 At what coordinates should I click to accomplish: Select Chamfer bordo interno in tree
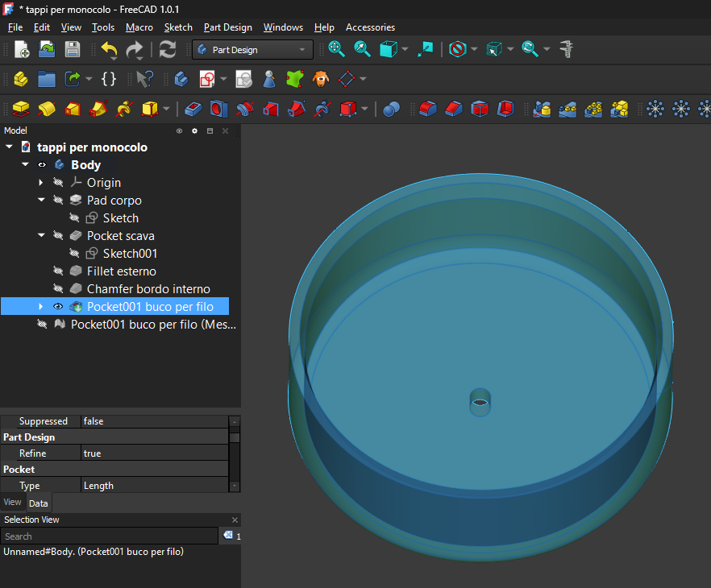(148, 289)
